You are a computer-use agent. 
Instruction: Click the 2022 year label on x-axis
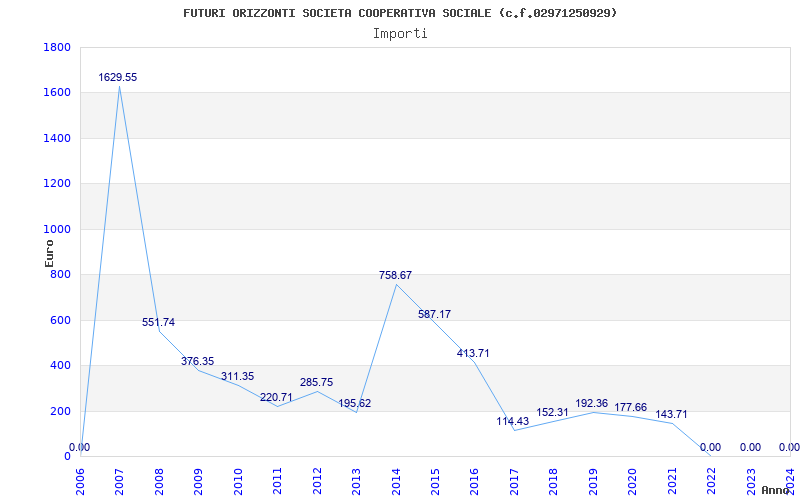(711, 482)
